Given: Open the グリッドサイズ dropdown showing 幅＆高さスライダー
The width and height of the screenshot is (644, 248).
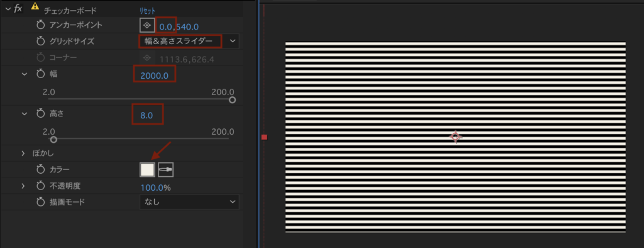Looking at the screenshot, I should (x=189, y=41).
